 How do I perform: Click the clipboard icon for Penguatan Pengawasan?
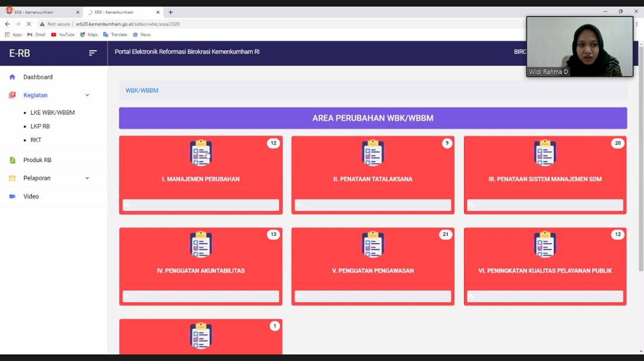point(373,245)
